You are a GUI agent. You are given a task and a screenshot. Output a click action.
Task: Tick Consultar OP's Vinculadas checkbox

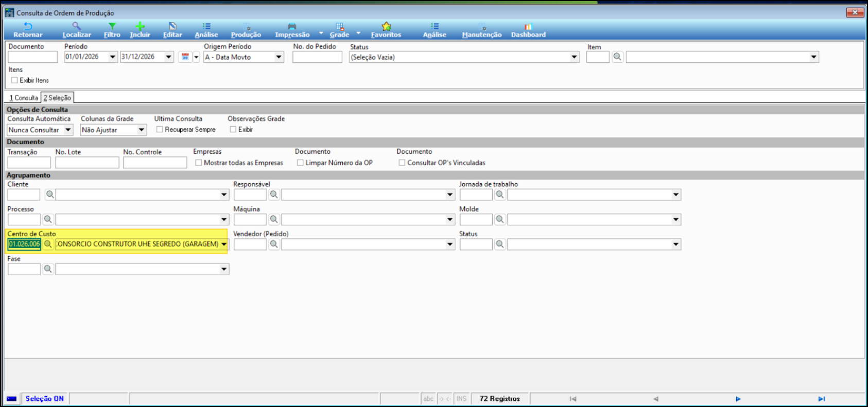click(x=402, y=163)
